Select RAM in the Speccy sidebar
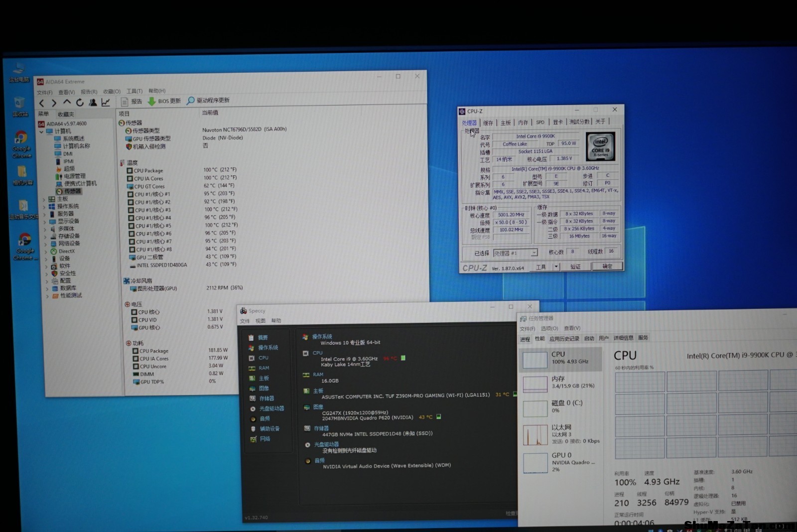797x532 pixels. (264, 368)
